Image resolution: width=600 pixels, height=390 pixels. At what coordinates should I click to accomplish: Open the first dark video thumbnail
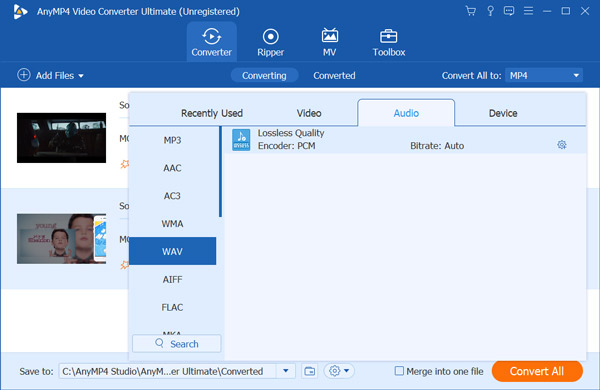point(61,138)
